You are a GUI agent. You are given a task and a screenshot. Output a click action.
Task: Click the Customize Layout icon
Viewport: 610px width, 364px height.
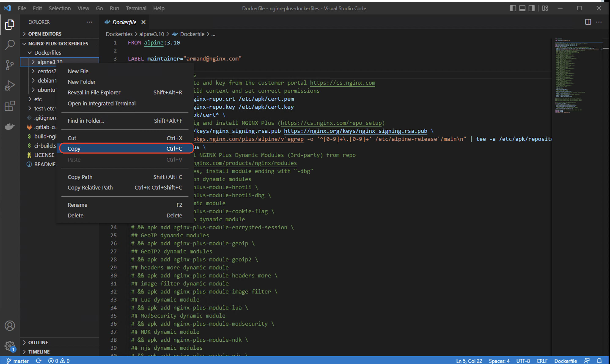(545, 8)
